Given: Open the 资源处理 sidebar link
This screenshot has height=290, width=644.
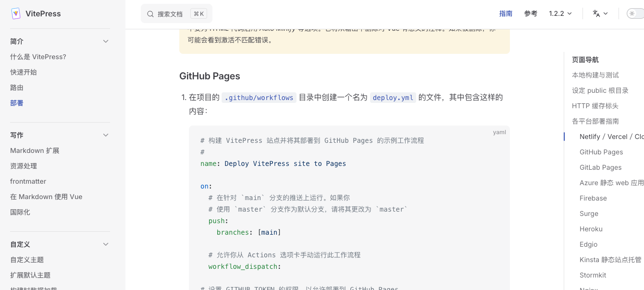Looking at the screenshot, I should (x=24, y=166).
